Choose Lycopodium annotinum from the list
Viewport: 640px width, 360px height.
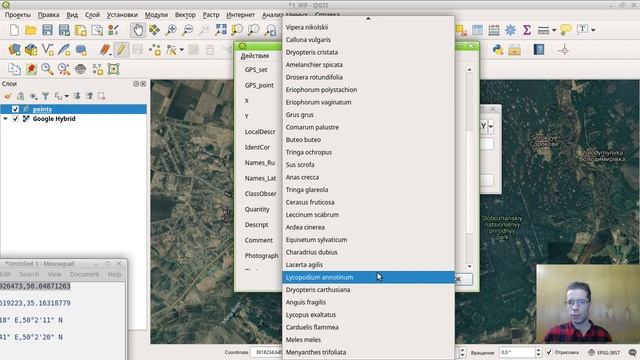(368, 277)
